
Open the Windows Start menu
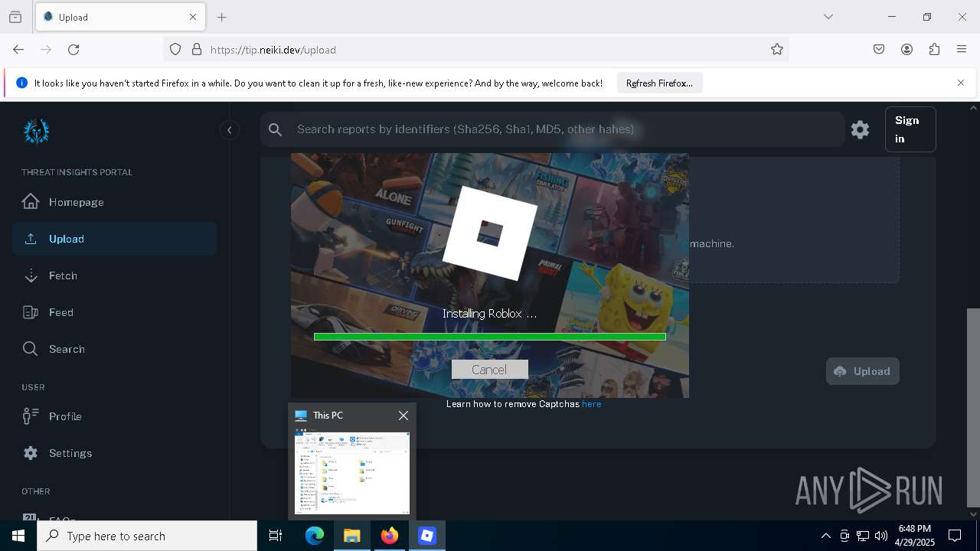(18, 536)
